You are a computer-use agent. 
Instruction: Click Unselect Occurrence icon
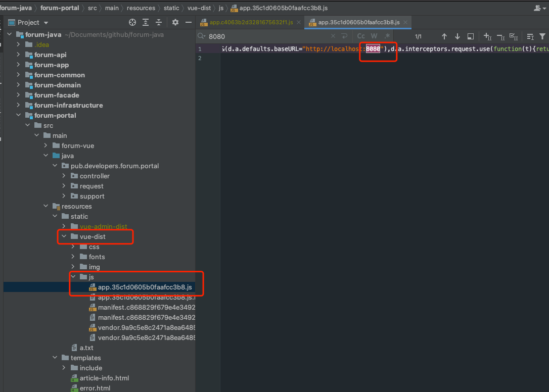coord(500,36)
